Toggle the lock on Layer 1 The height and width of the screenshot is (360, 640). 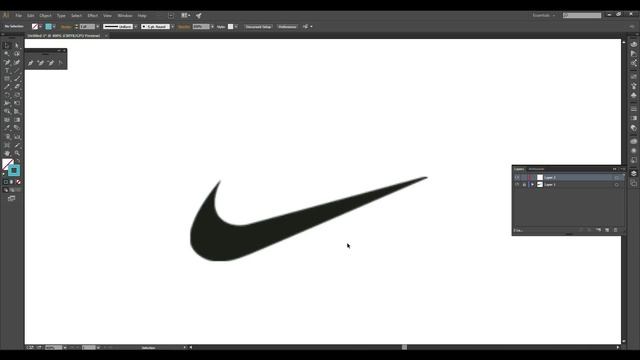point(524,184)
